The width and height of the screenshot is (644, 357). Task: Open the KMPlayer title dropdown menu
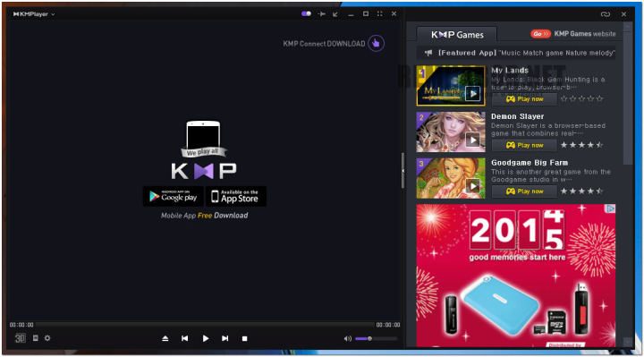click(34, 14)
